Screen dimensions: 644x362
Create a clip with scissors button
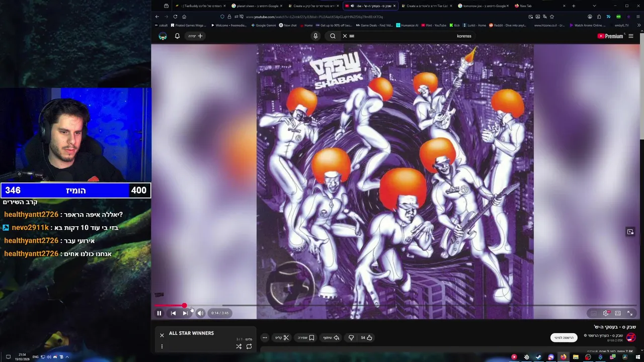tap(282, 338)
